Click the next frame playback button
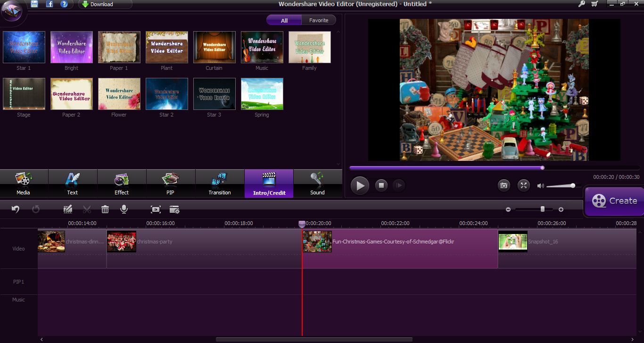The height and width of the screenshot is (343, 644). click(x=398, y=185)
